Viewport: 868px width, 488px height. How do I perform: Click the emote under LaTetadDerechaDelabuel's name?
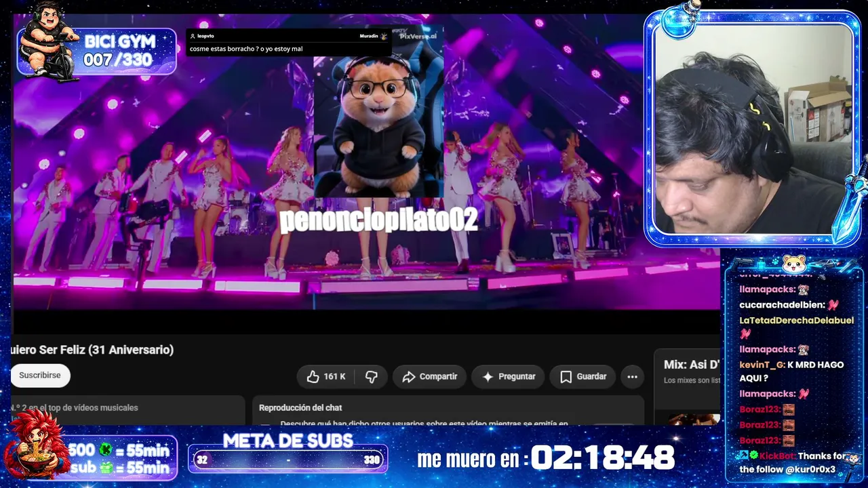tap(745, 333)
